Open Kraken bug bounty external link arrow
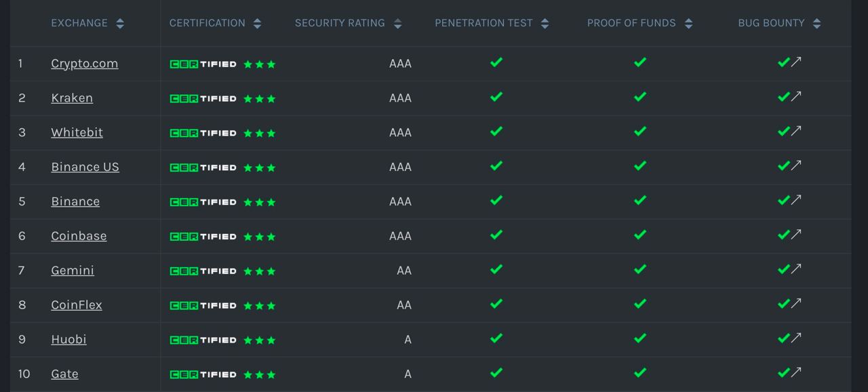This screenshot has width=868, height=392. tap(796, 96)
